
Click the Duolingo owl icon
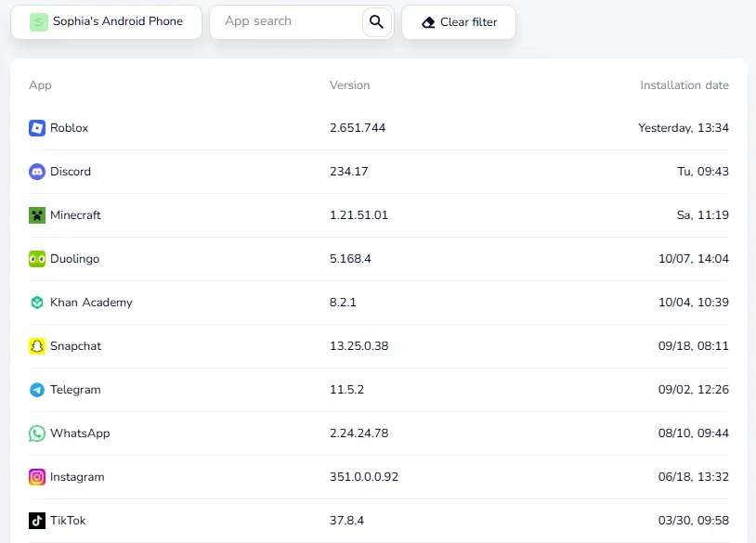click(37, 259)
